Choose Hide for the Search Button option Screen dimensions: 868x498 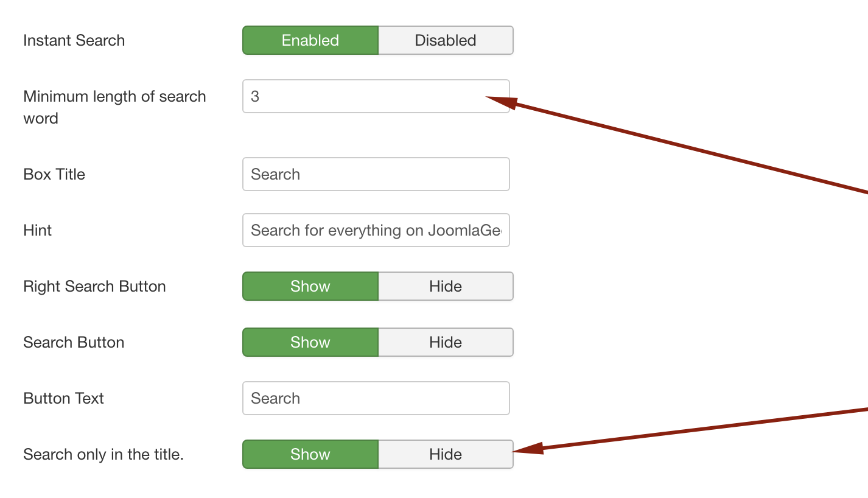tap(446, 342)
